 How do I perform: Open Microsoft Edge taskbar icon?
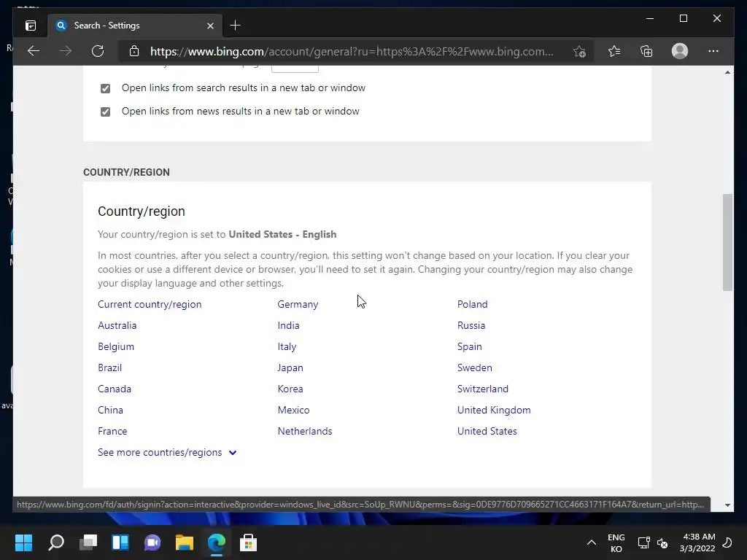216,542
